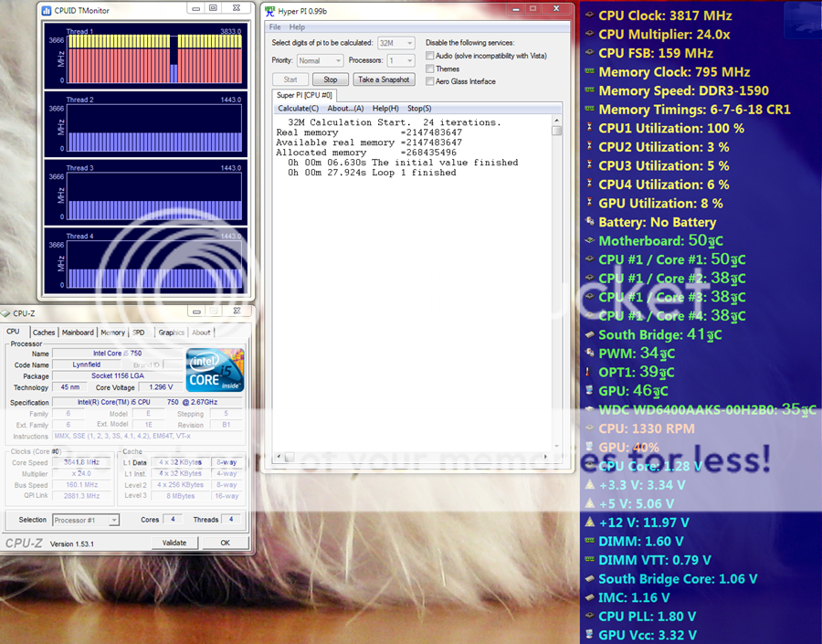The height and width of the screenshot is (644, 822).
Task: Click the RAM icon beside Memory Clock
Action: coord(589,72)
